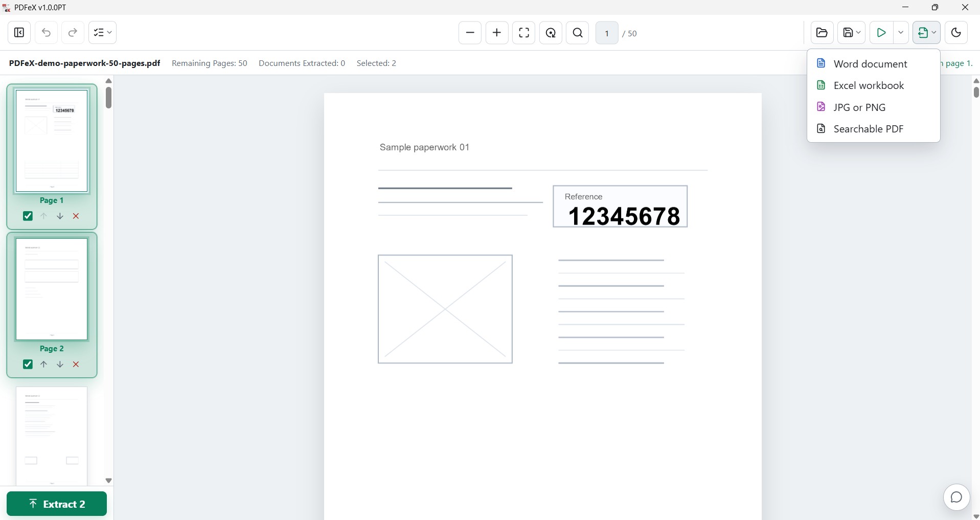Click Remaining Pages: 50 text
Image resolution: width=980 pixels, height=520 pixels.
point(210,63)
